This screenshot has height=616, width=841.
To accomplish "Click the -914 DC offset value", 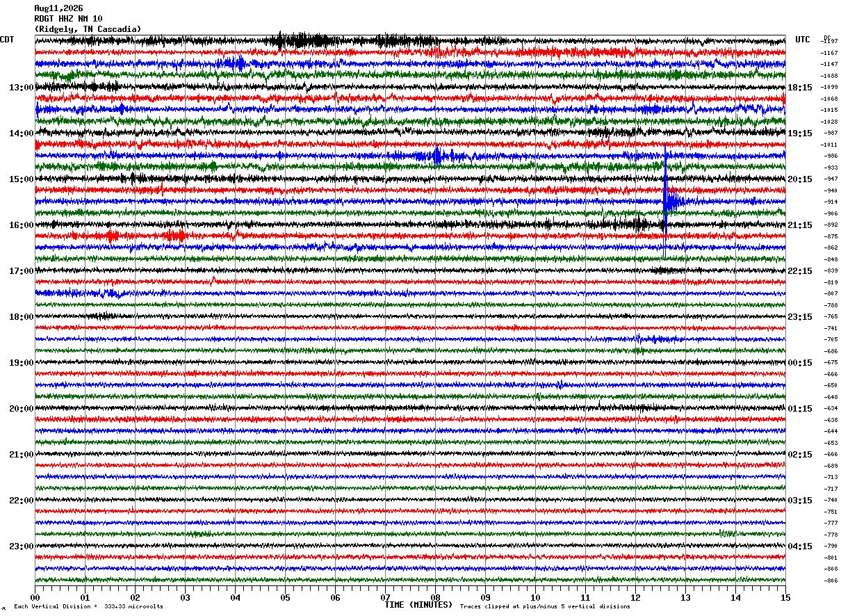I will coord(831,202).
